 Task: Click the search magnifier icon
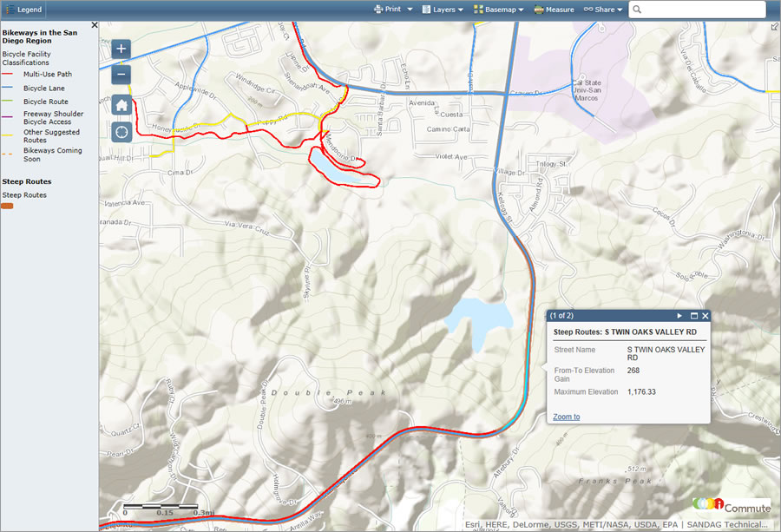click(x=638, y=9)
